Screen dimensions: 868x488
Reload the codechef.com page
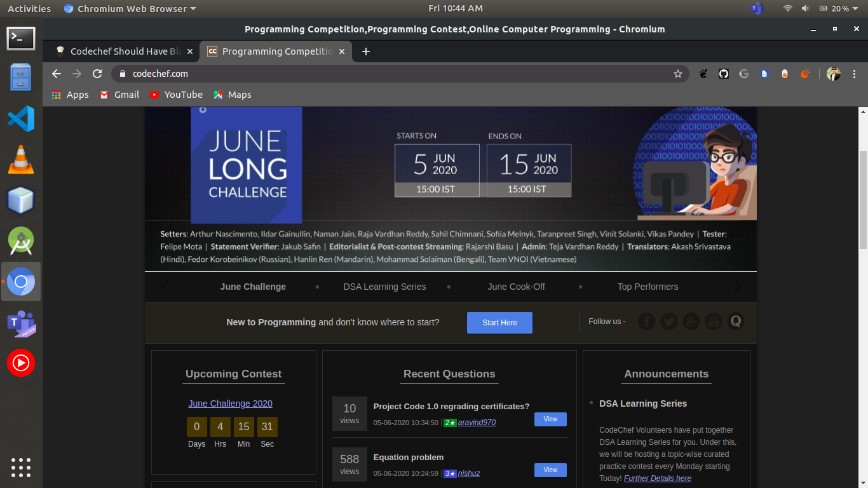pos(97,74)
